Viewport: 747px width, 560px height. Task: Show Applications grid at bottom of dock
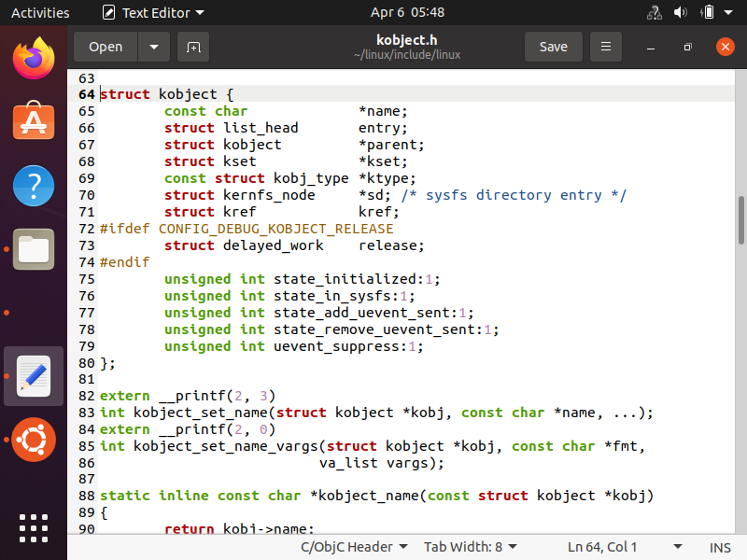pos(34,527)
